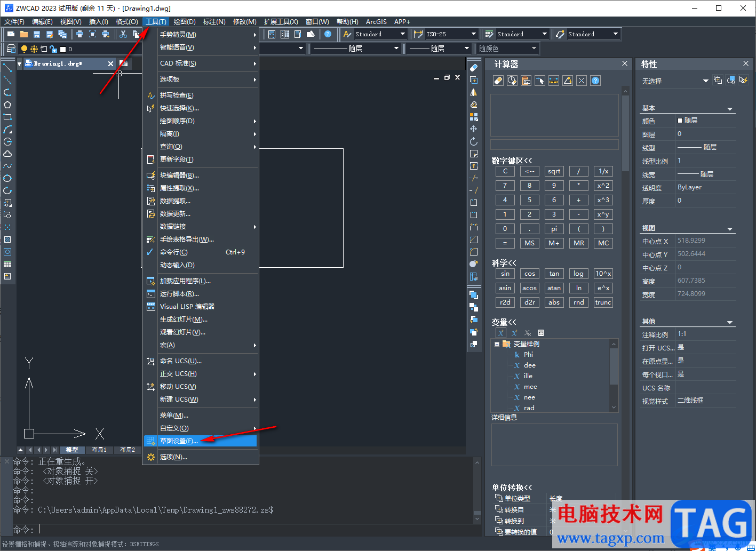Screen dimensions: 756x551
Task: Collapse the 变量样例 tree node
Action: 497,344
